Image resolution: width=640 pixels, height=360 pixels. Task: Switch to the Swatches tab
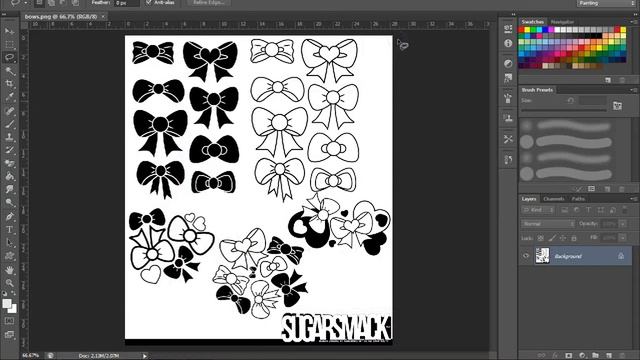[x=533, y=22]
